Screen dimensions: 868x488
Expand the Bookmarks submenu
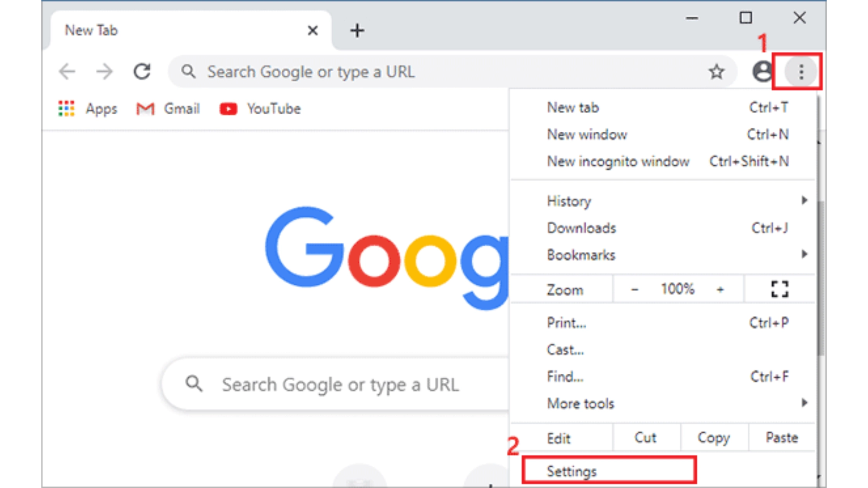point(580,255)
